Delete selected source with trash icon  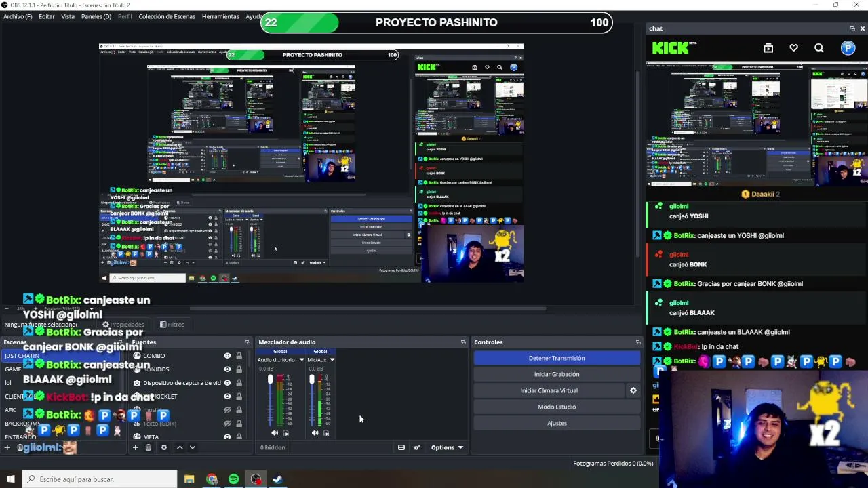[149, 447]
